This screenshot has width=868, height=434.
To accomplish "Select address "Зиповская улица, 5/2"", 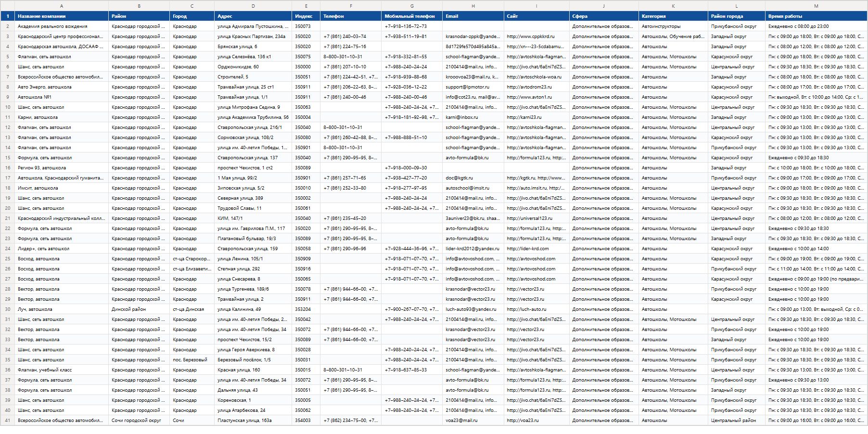I will tap(253, 188).
